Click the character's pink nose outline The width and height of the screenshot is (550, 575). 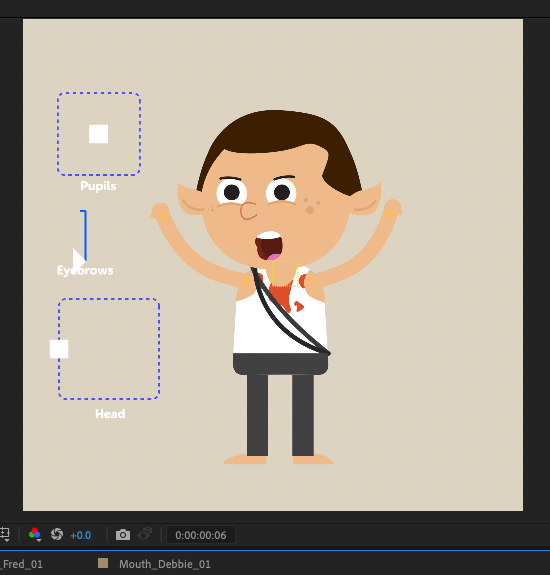click(x=248, y=211)
